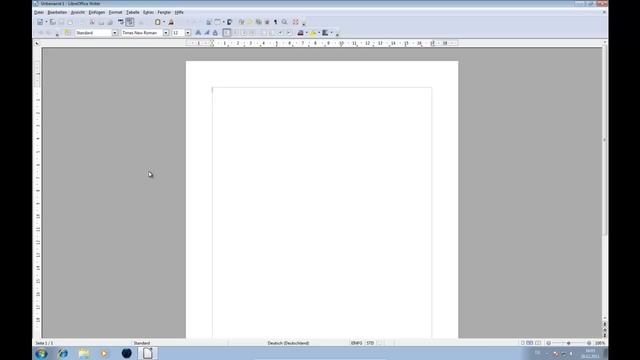
Task: Click the font name input field
Action: click(x=142, y=33)
